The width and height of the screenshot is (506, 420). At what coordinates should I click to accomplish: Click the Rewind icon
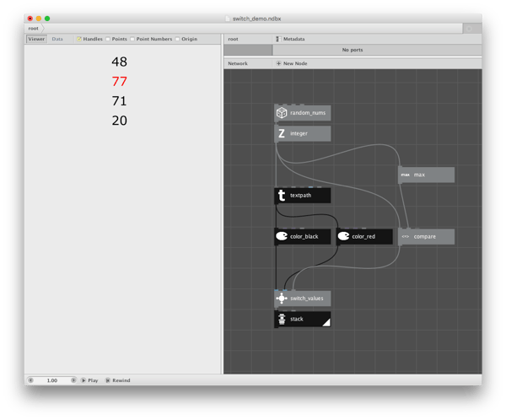[x=108, y=380]
